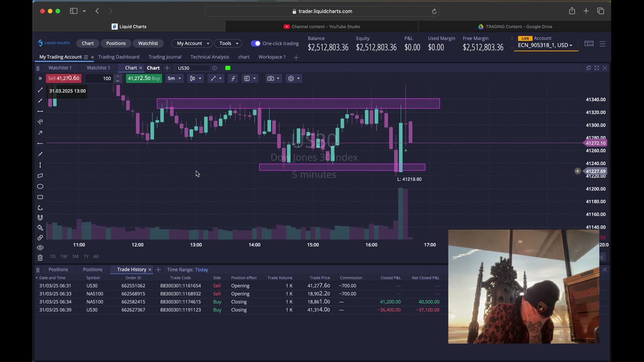This screenshot has width=644, height=362.
Task: Select the ellipse drawing tool
Action: [x=40, y=187]
